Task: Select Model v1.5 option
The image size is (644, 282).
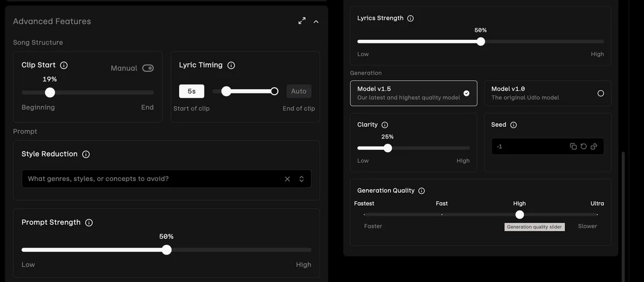Action: (413, 93)
